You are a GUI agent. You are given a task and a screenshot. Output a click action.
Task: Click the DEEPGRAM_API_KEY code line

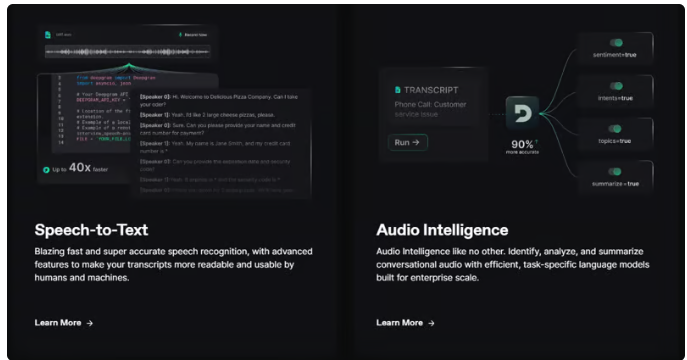click(103, 100)
